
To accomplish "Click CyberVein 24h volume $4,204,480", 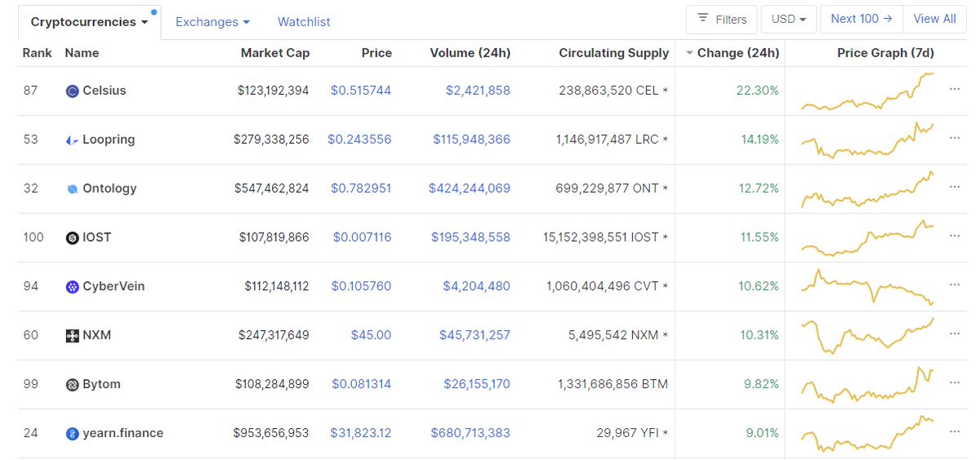I will click(478, 287).
